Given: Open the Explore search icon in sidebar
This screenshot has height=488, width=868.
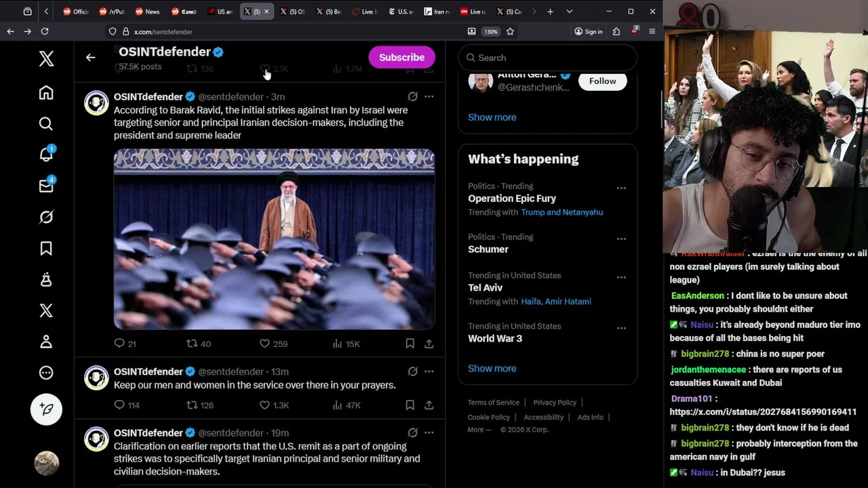Looking at the screenshot, I should 46,123.
